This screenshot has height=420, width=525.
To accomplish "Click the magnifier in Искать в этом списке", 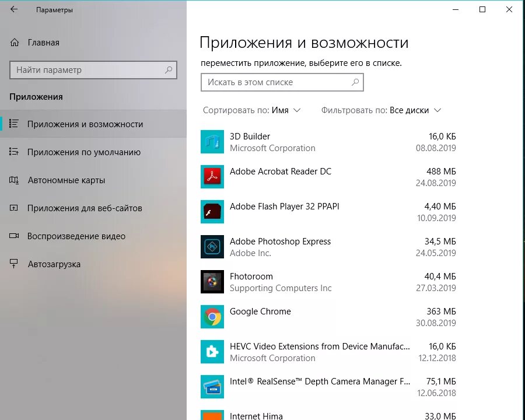I will click(355, 82).
